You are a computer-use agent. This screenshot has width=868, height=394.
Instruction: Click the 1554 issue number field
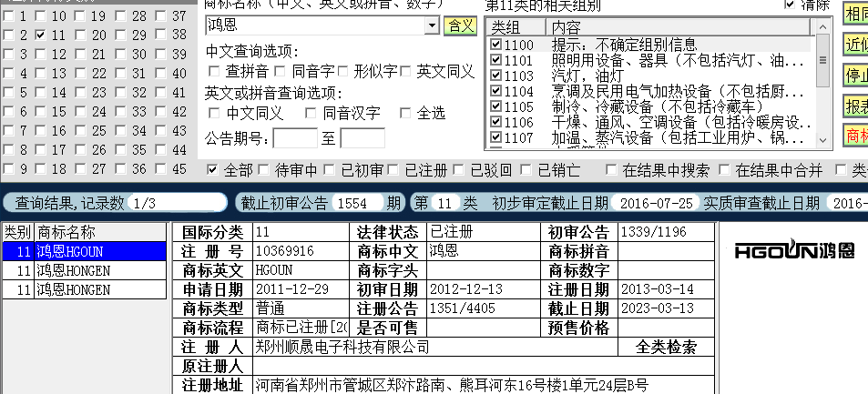tap(357, 203)
